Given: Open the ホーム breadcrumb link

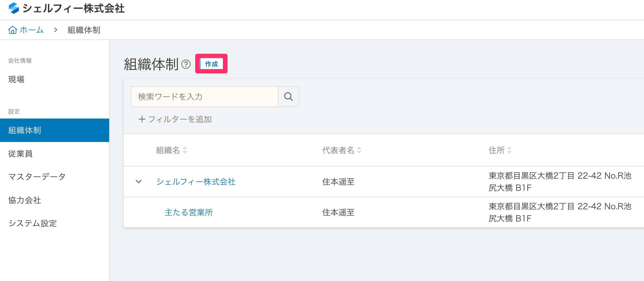Looking at the screenshot, I should pos(31,30).
